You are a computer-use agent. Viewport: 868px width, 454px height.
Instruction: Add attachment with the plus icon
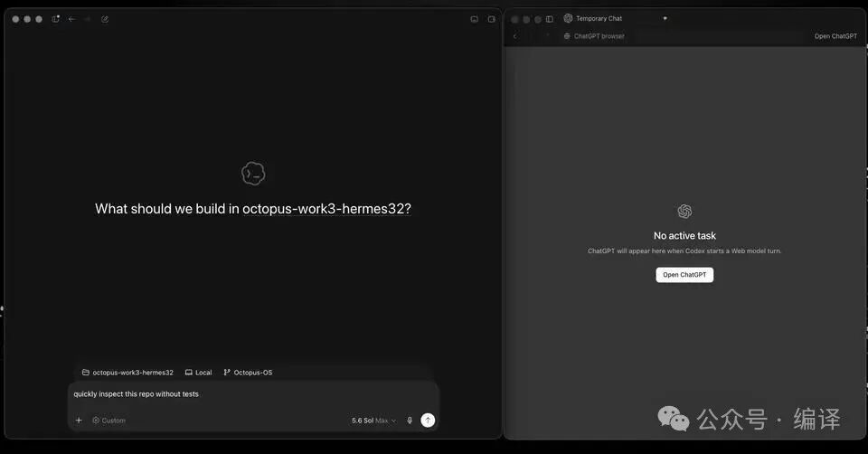[79, 421]
